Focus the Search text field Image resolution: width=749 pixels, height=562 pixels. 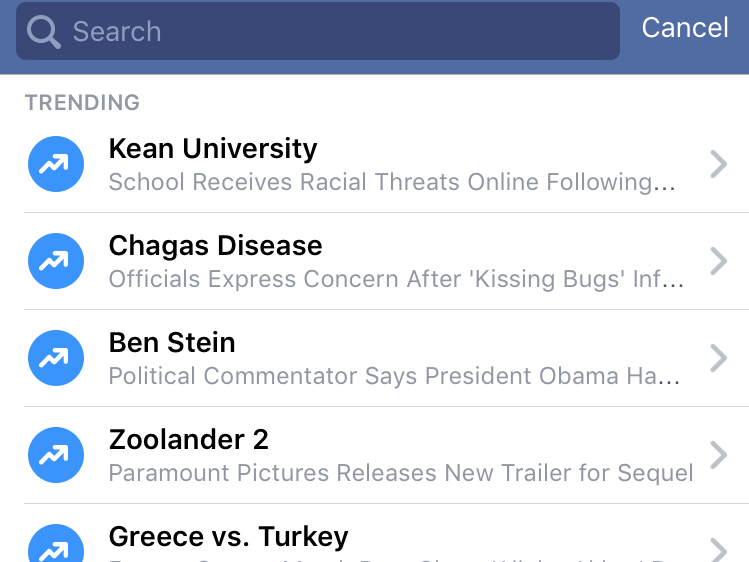tap(330, 32)
